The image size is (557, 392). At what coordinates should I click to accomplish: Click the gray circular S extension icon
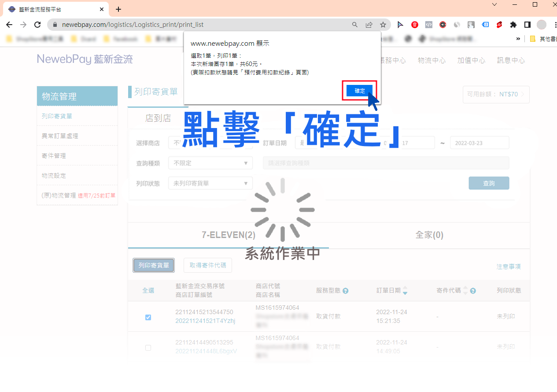[457, 25]
